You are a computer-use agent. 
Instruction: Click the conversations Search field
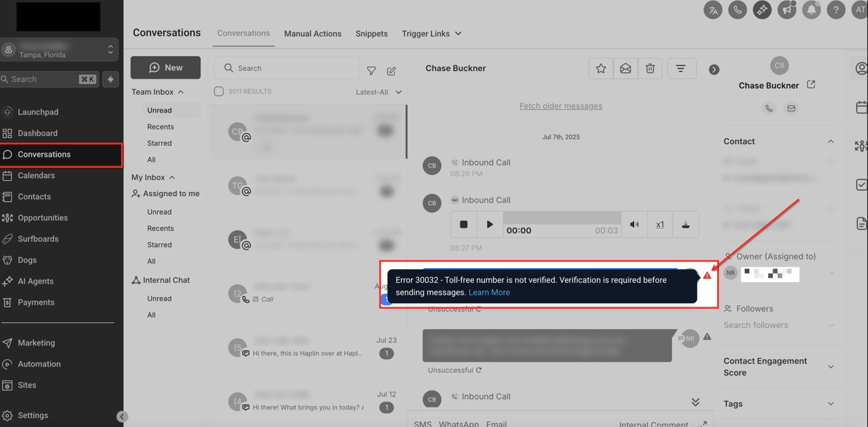coord(286,68)
